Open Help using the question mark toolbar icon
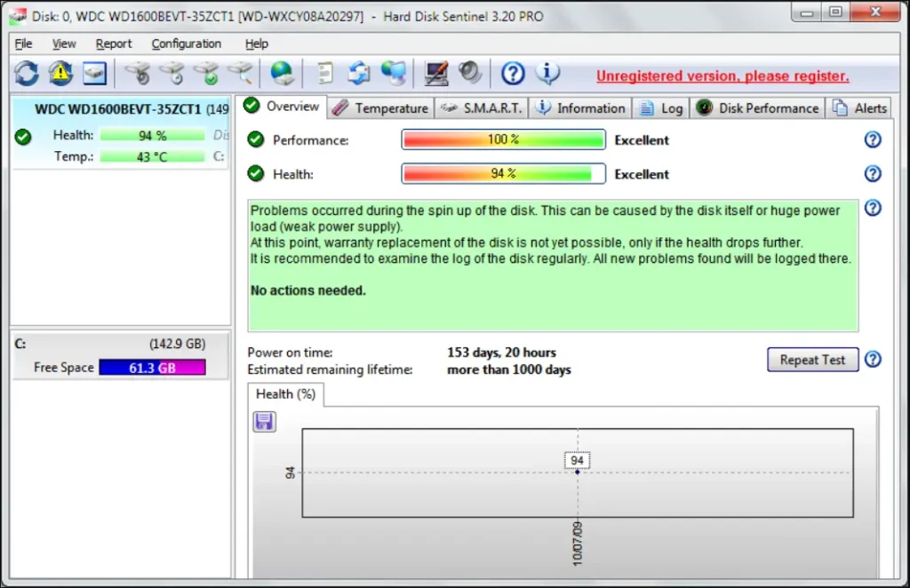Viewport: 910px width, 588px height. tap(514, 73)
